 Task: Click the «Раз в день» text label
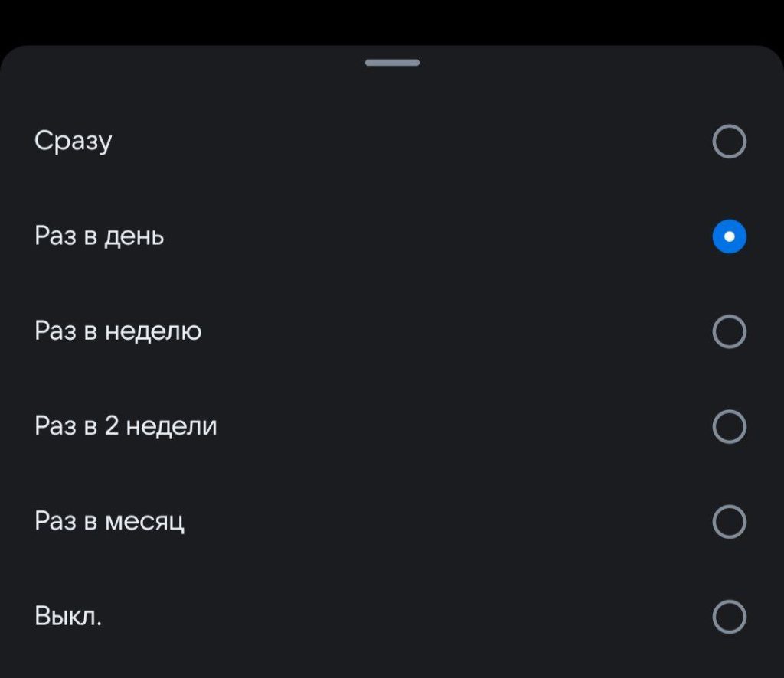(x=100, y=236)
